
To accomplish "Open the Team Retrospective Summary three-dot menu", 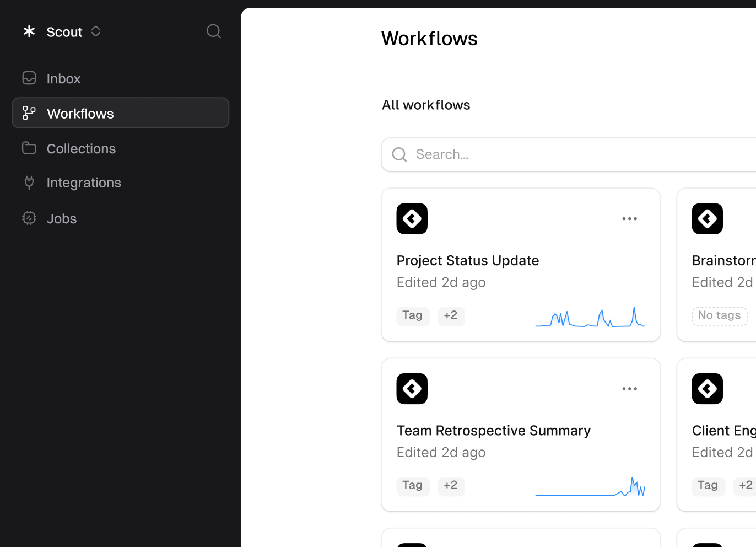I will coord(630,389).
